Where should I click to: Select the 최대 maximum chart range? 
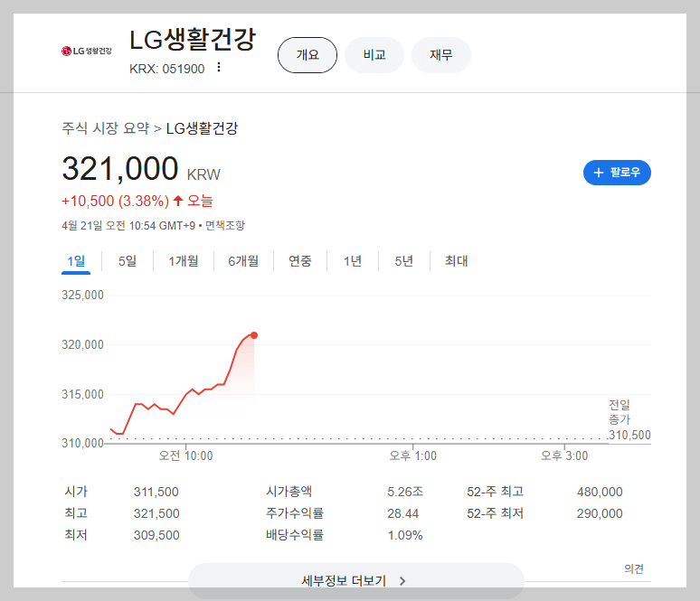(x=456, y=261)
